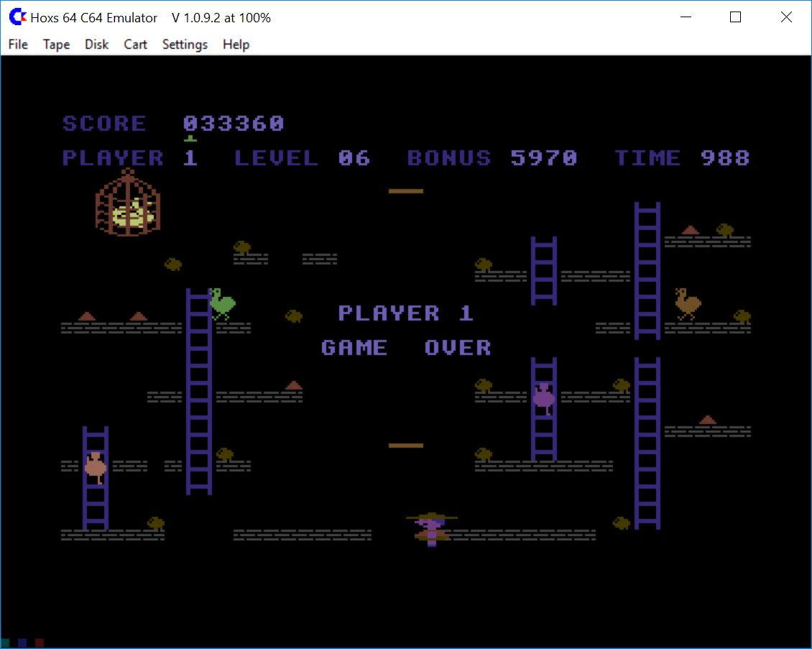
Task: Click the green remaining-life marker below the score
Action: click(190, 139)
